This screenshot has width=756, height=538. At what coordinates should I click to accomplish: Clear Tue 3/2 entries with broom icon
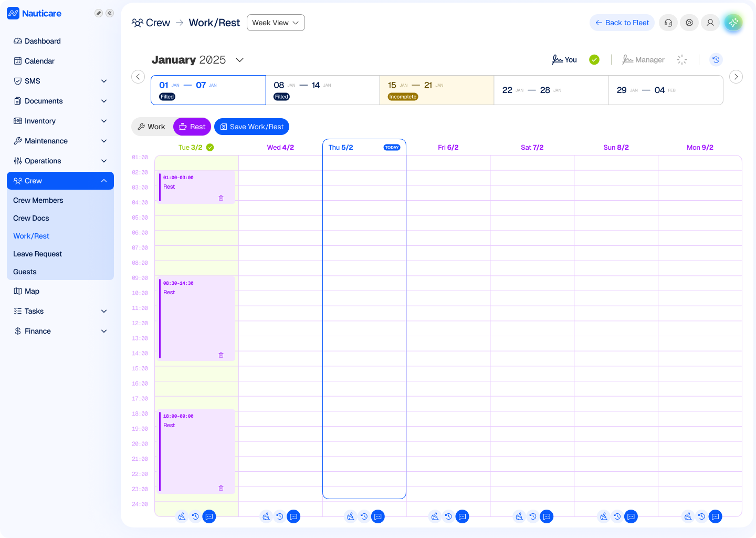click(x=182, y=516)
